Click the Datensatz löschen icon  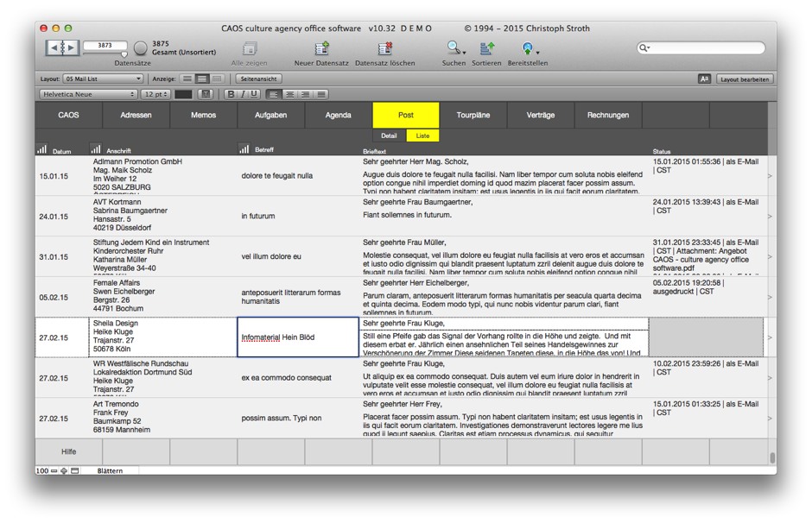click(x=384, y=48)
